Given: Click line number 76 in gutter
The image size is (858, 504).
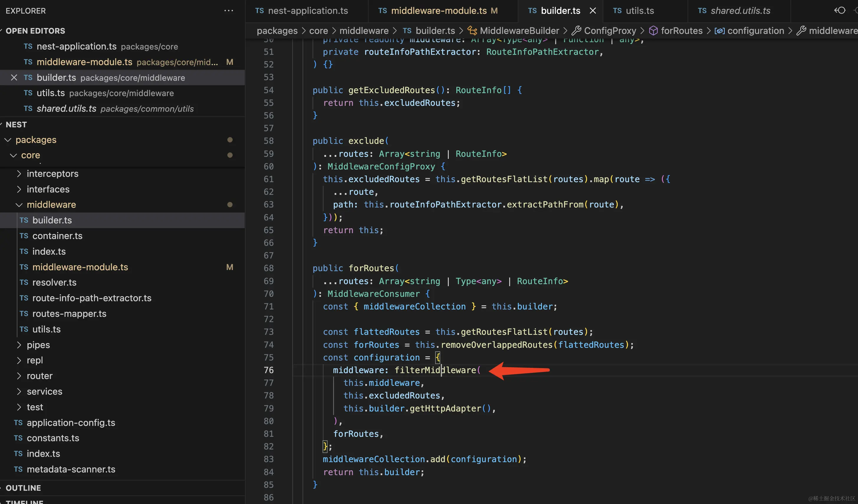Looking at the screenshot, I should point(269,370).
